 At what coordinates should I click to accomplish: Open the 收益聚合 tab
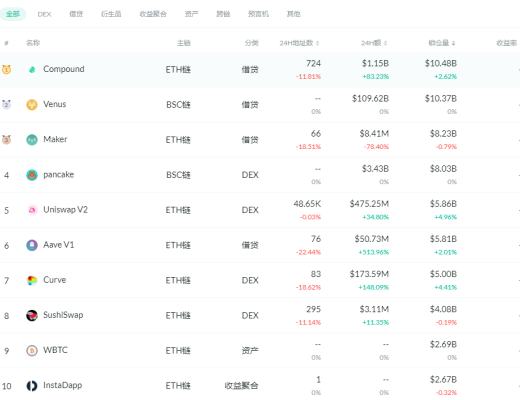pyautogui.click(x=153, y=14)
